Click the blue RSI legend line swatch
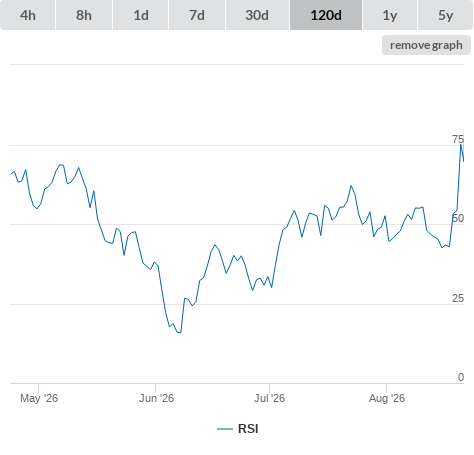This screenshot has width=474, height=455. (225, 429)
